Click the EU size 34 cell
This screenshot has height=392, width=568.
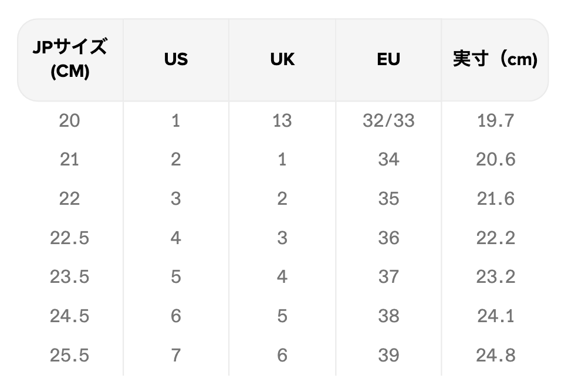(x=388, y=160)
